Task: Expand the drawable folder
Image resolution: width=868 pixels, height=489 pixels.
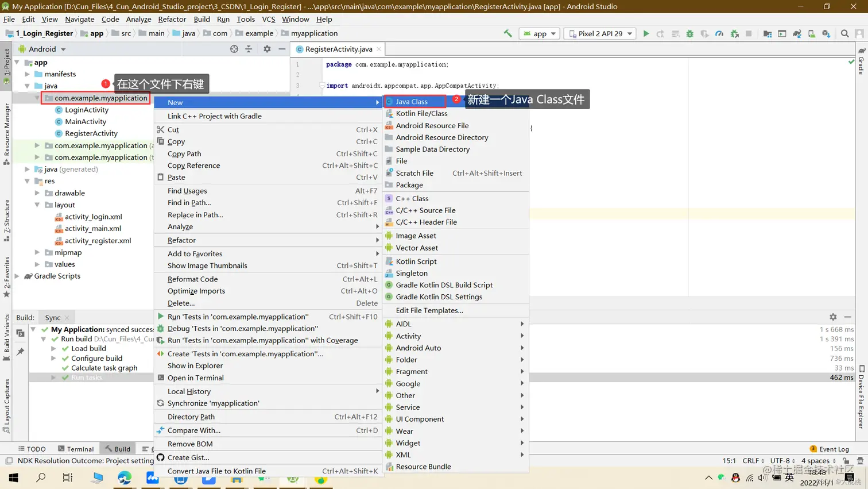Action: coord(37,193)
